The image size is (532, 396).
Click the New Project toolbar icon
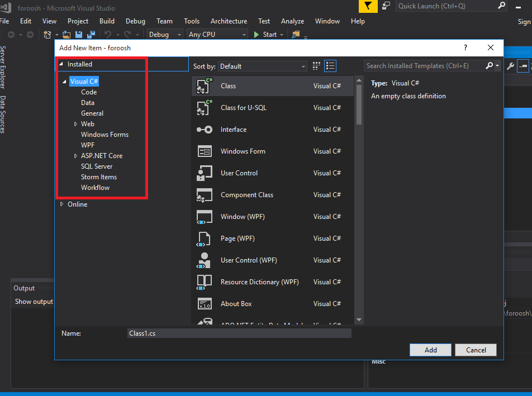pos(47,35)
